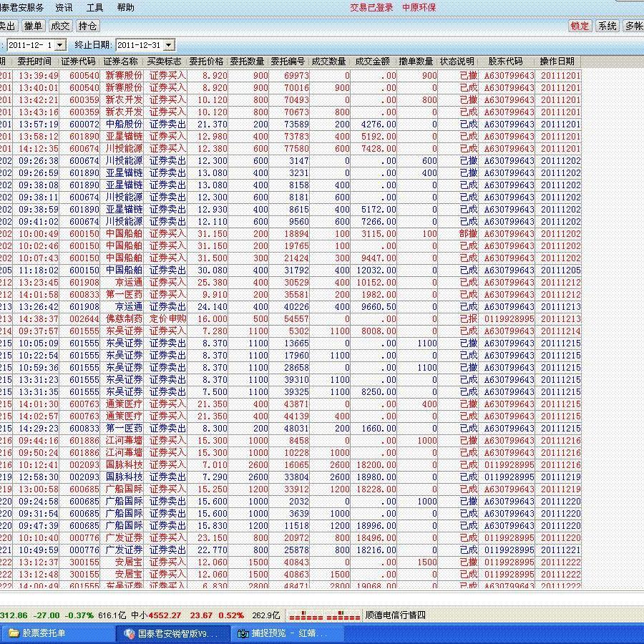Image resolution: width=644 pixels, height=644 pixels.
Task: Sort by 证券代码 column header
Action: tap(78, 62)
